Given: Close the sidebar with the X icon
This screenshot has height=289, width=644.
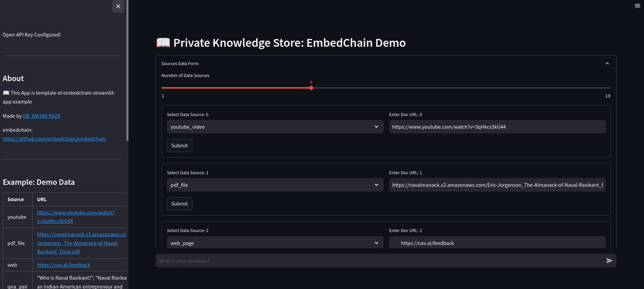Looking at the screenshot, I should [118, 6].
